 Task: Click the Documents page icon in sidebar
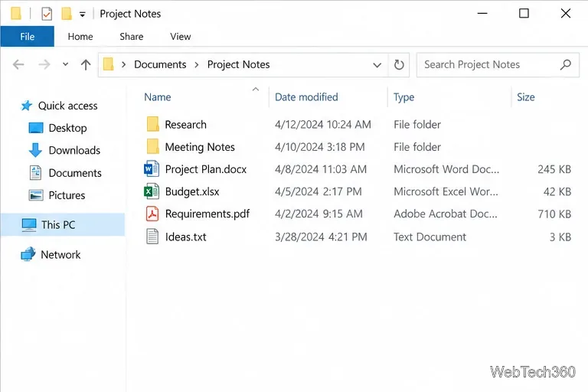click(35, 172)
